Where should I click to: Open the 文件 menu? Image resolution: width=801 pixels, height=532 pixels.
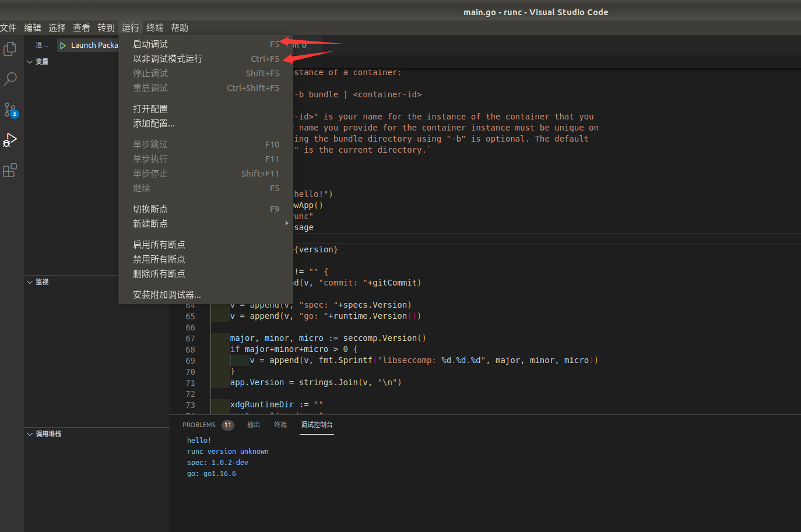click(x=8, y=28)
